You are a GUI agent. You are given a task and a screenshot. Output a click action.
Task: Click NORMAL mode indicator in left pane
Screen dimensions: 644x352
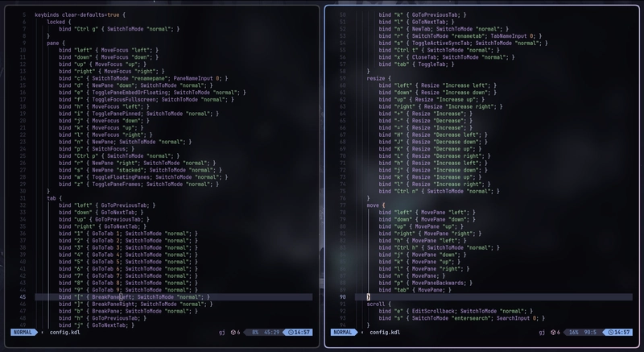pyautogui.click(x=23, y=333)
